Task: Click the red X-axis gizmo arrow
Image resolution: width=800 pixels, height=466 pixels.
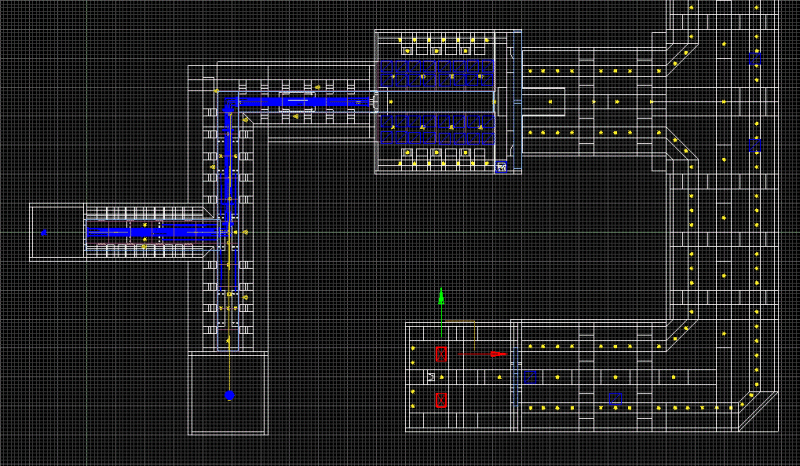Action: point(500,353)
